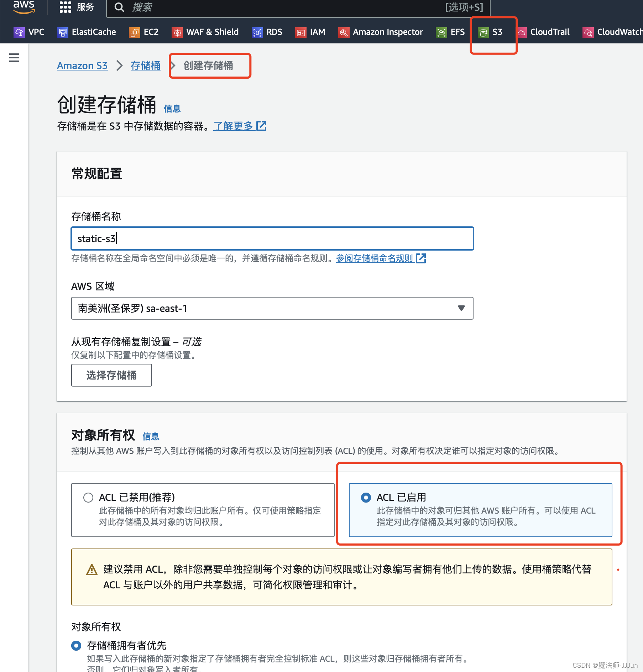Open the EFS shortcut
Screen dimensions: 643x672
click(x=450, y=32)
